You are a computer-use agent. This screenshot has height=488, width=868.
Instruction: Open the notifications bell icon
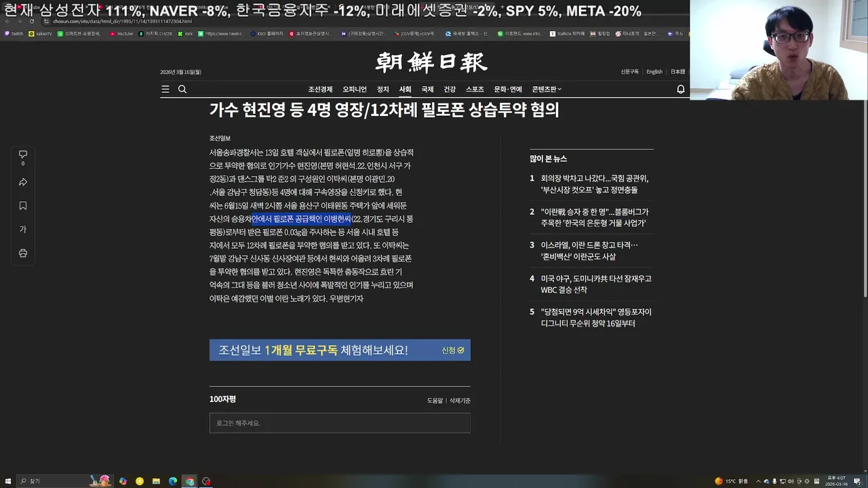681,89
